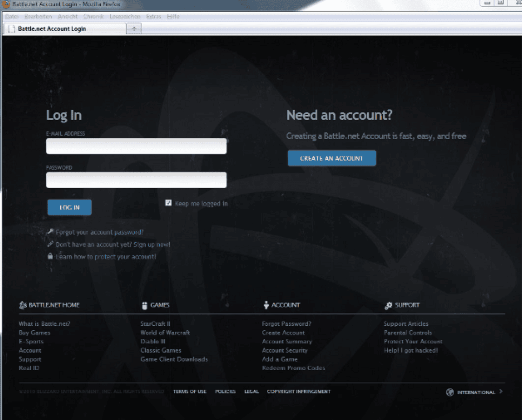Toggle the Keep me logged in checkbox
Viewport: 522px width, 420px height.
(168, 203)
